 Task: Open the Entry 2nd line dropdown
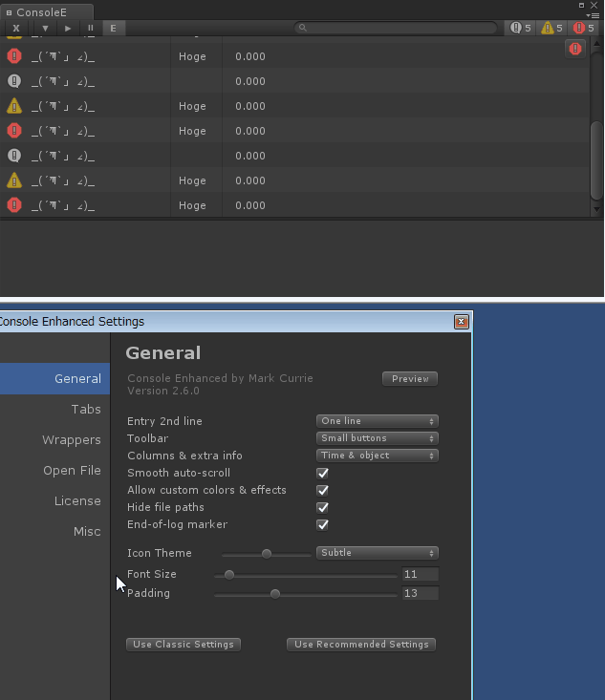[x=378, y=421]
